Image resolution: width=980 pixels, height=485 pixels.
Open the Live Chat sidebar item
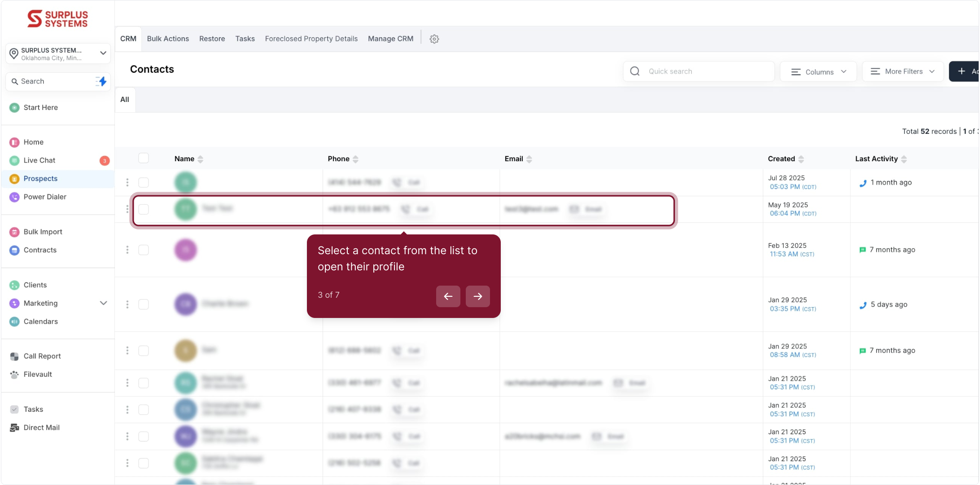click(39, 160)
